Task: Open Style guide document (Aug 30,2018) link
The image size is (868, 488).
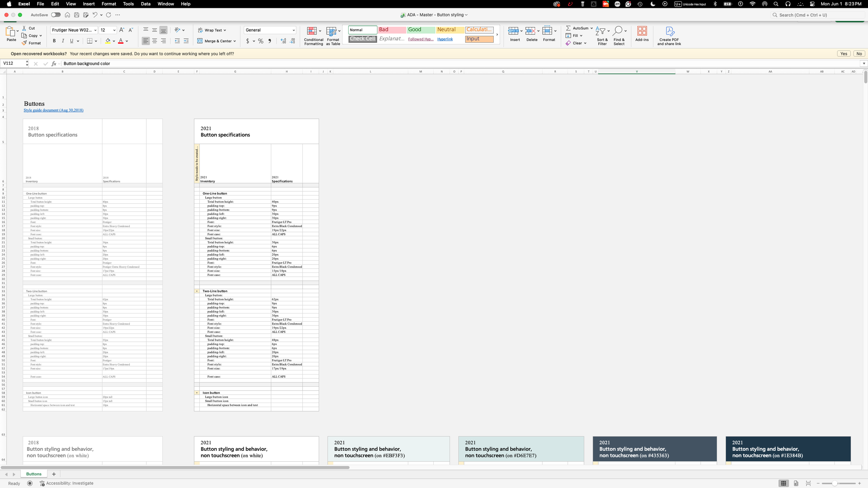Action: [x=53, y=110]
